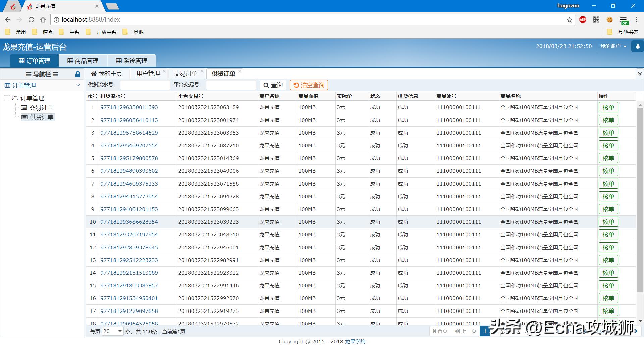Switch to the 商品管理 menu

83,61
